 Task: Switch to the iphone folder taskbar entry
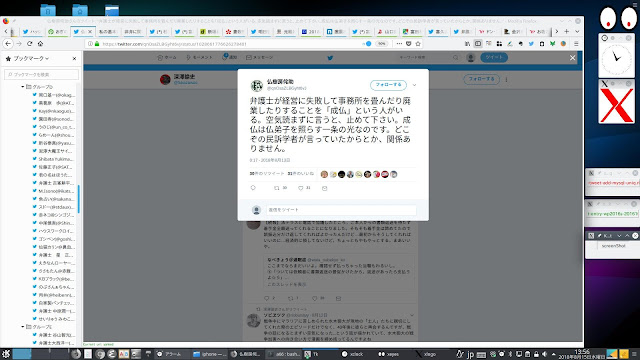209,354
